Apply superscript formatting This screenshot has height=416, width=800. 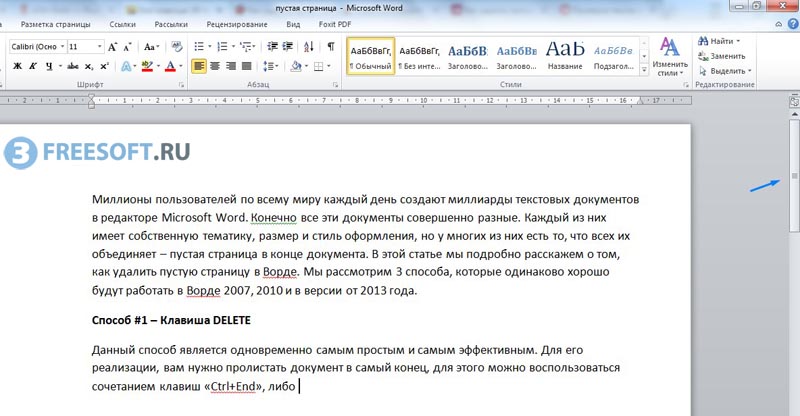tap(105, 66)
